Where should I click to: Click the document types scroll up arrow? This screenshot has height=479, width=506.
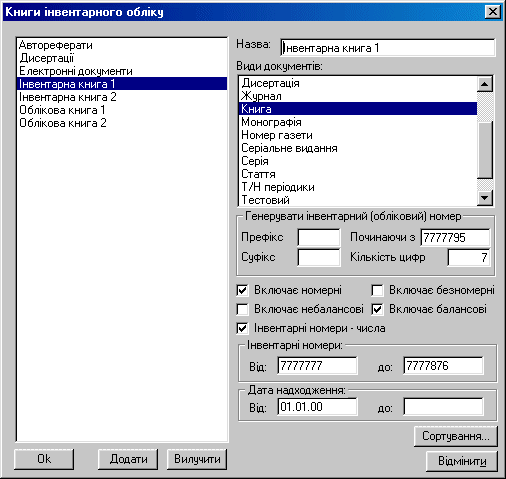click(x=485, y=84)
